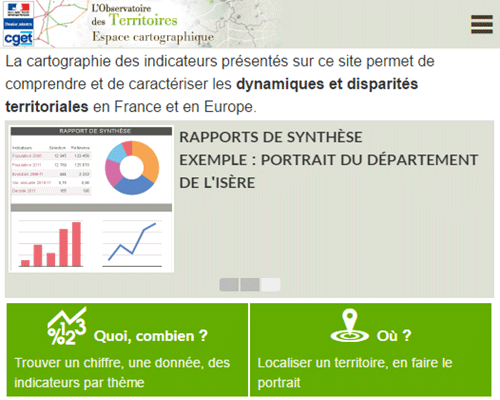Select the second carousel slide indicator
Image resolution: width=500 pixels, height=400 pixels.
[250, 285]
